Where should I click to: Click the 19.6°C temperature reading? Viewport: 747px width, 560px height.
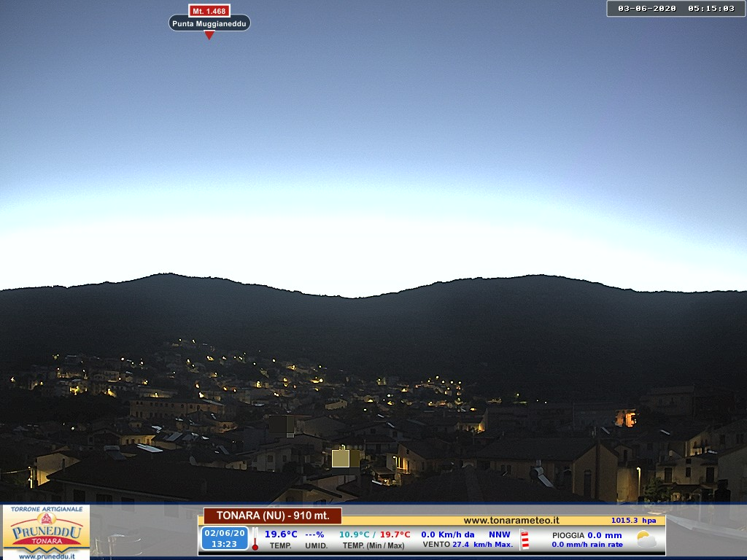281,534
